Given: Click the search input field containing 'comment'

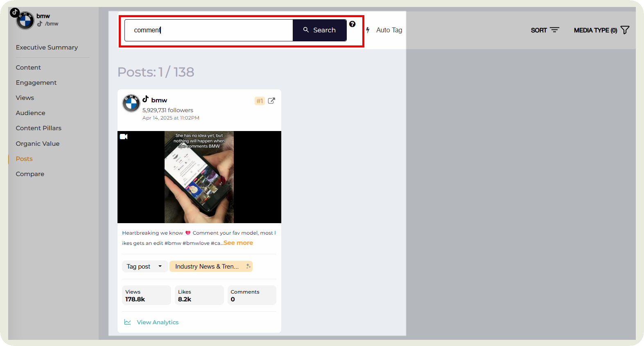Looking at the screenshot, I should [209, 30].
